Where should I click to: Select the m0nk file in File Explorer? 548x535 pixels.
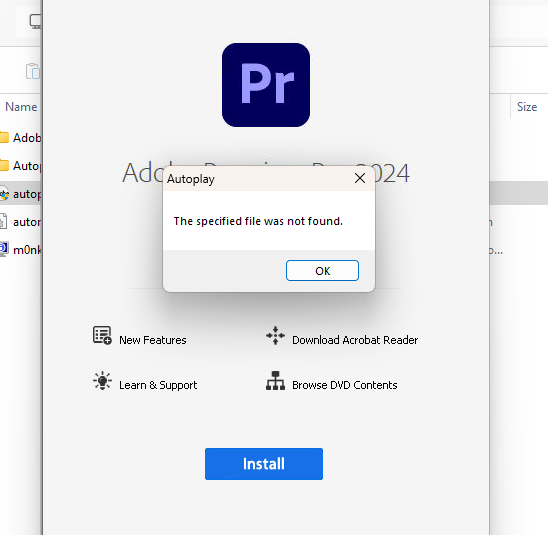(x=21, y=250)
